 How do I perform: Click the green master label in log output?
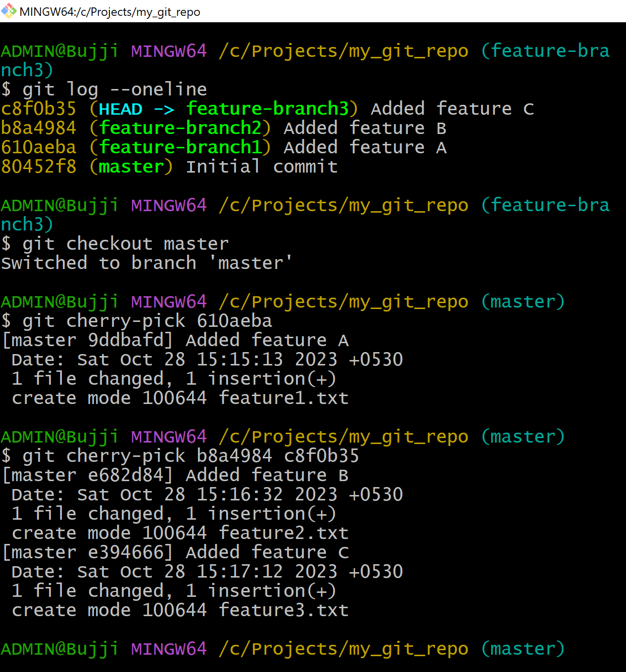[131, 167]
